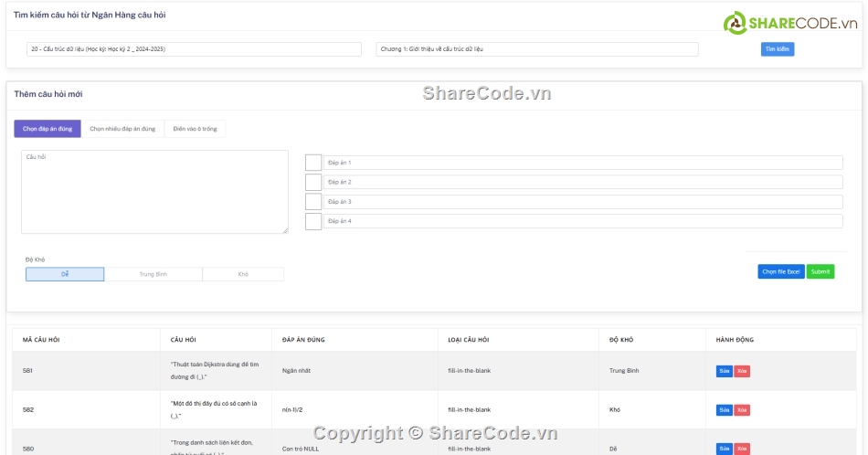
Task: Check the box beside 'Đáp án 1'
Action: point(313,163)
